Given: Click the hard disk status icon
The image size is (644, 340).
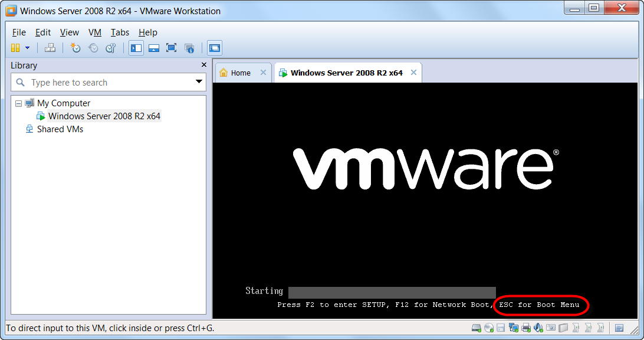Looking at the screenshot, I should pyautogui.click(x=476, y=328).
